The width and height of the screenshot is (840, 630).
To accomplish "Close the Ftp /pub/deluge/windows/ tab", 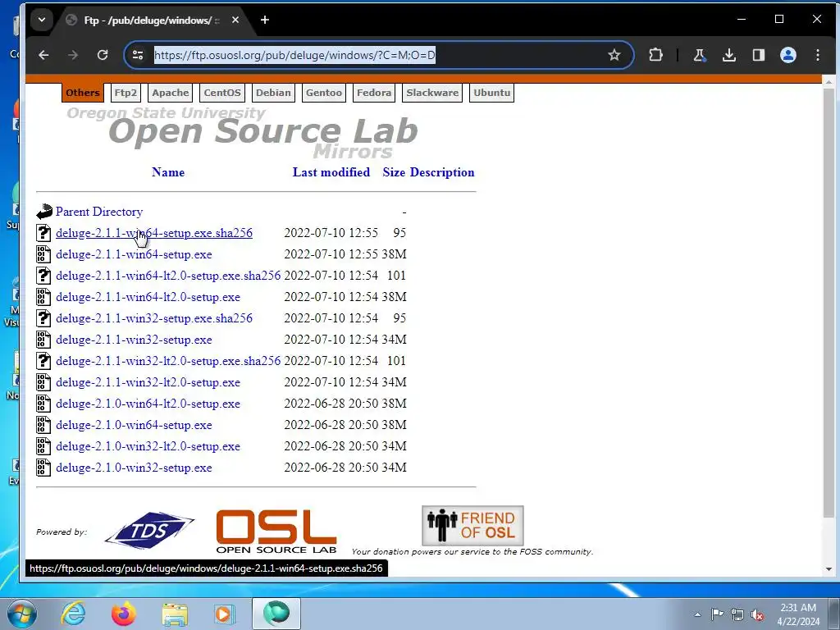I will (x=235, y=21).
